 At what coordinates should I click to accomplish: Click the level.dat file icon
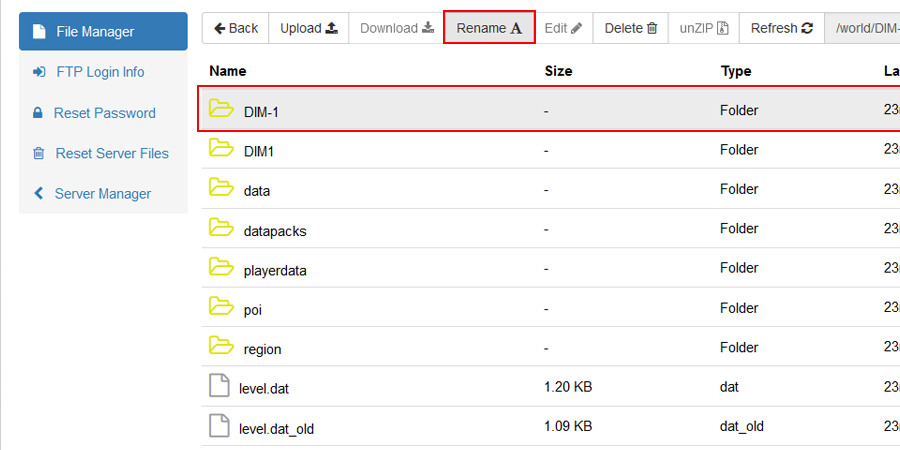[x=219, y=386]
